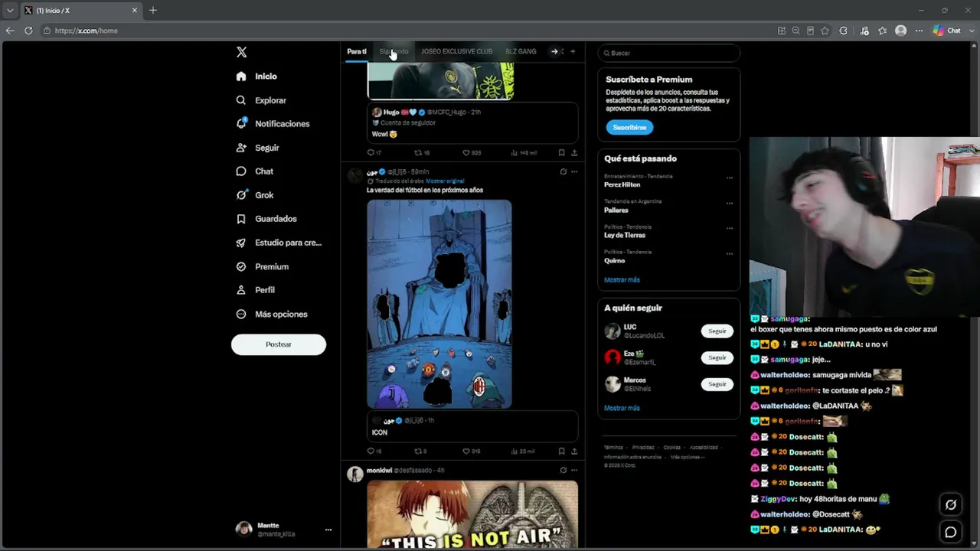Open the floating messages bubble button
Screen dimensions: 980x551
tap(951, 532)
